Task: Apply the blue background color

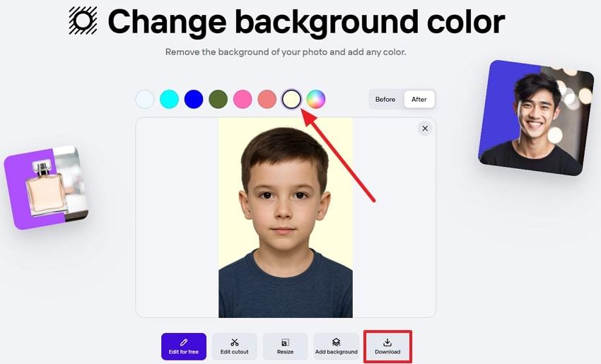Action: (x=194, y=99)
